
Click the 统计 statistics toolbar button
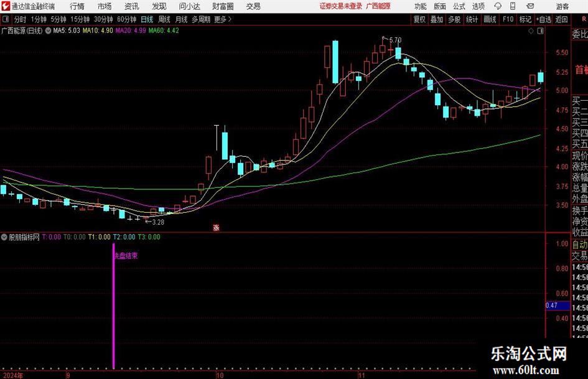472,19
